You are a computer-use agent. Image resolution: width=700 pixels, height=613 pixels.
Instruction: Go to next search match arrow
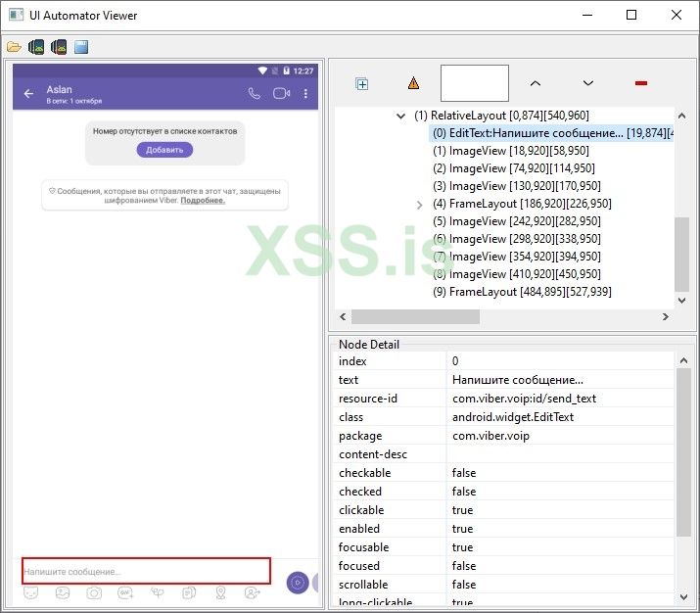[588, 83]
